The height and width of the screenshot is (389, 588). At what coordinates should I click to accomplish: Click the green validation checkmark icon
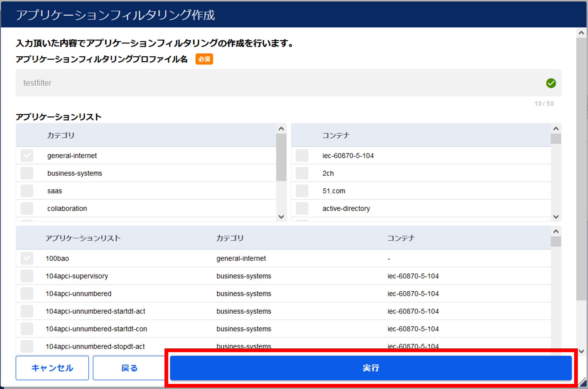click(x=551, y=83)
